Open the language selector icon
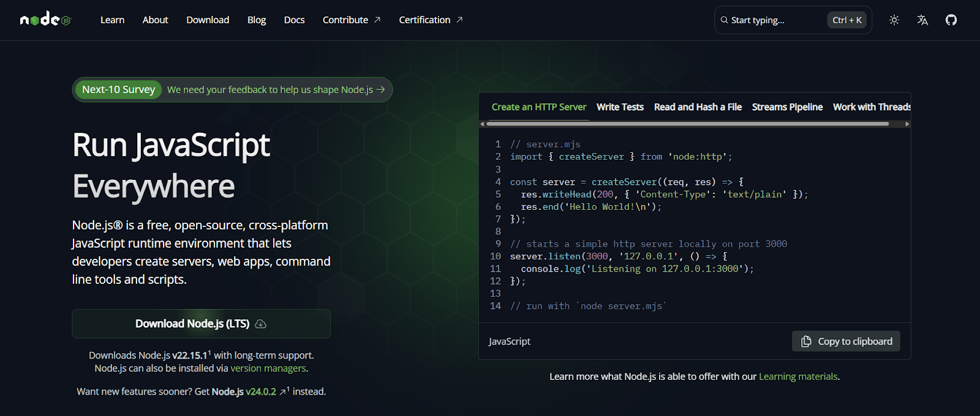 pyautogui.click(x=922, y=20)
